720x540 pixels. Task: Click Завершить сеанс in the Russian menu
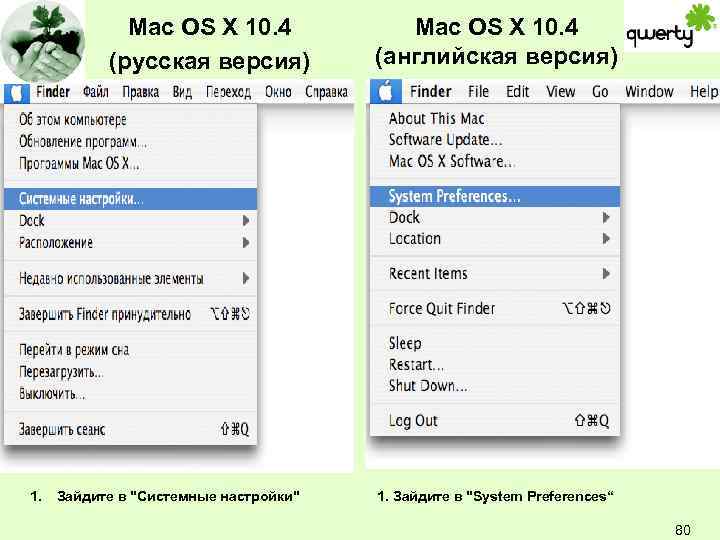(x=62, y=430)
